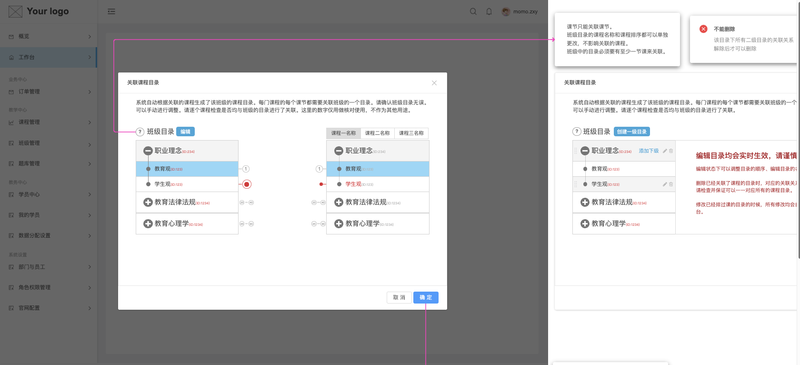Screen dimensions: 800x365
Task: Open notifications bell in the header
Action: click(489, 12)
